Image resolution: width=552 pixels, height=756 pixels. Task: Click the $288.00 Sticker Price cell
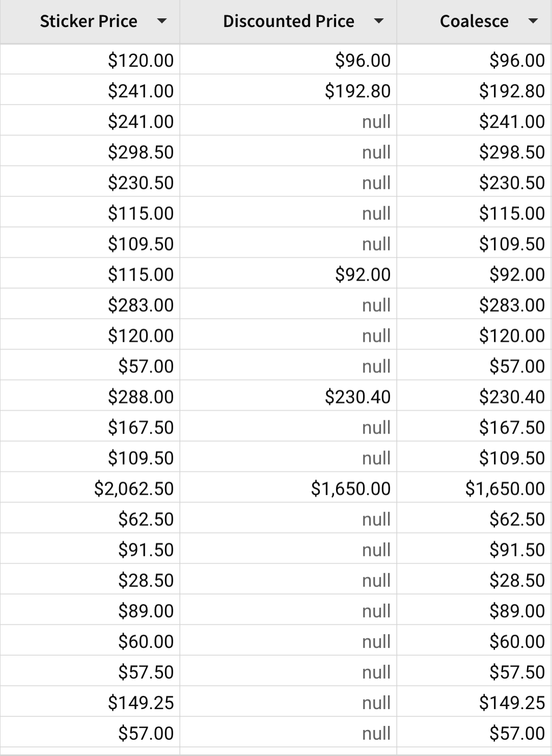point(141,397)
